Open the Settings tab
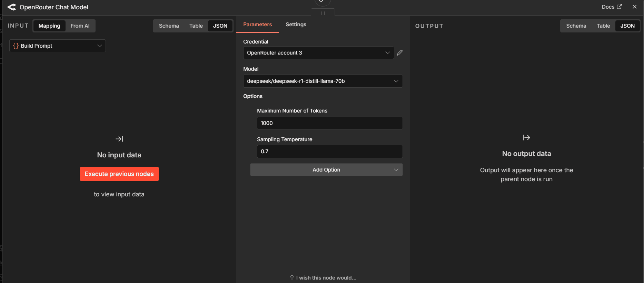 tap(296, 25)
